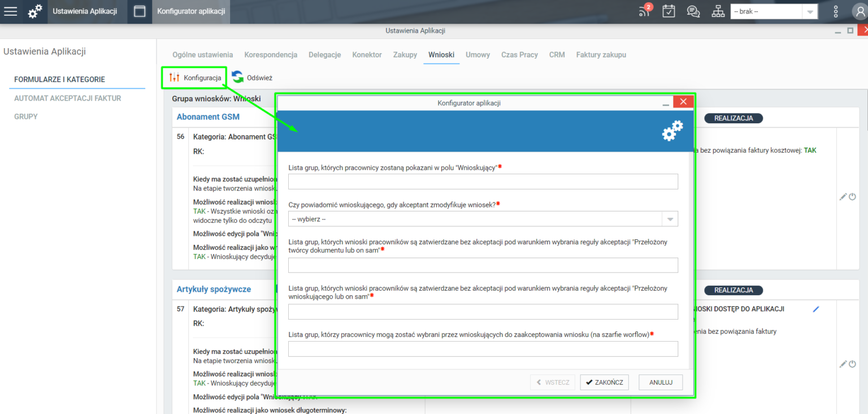The height and width of the screenshot is (414, 868).
Task: Click power icon for Artykuły spożywcze category
Action: pos(853,364)
